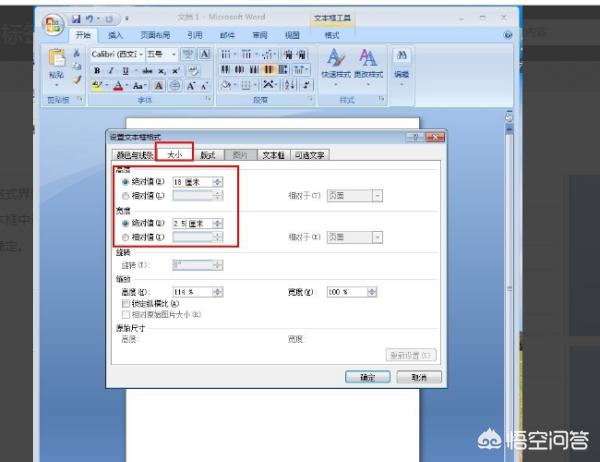
Task: Click the Increase Indent icon
Action: 302,54
